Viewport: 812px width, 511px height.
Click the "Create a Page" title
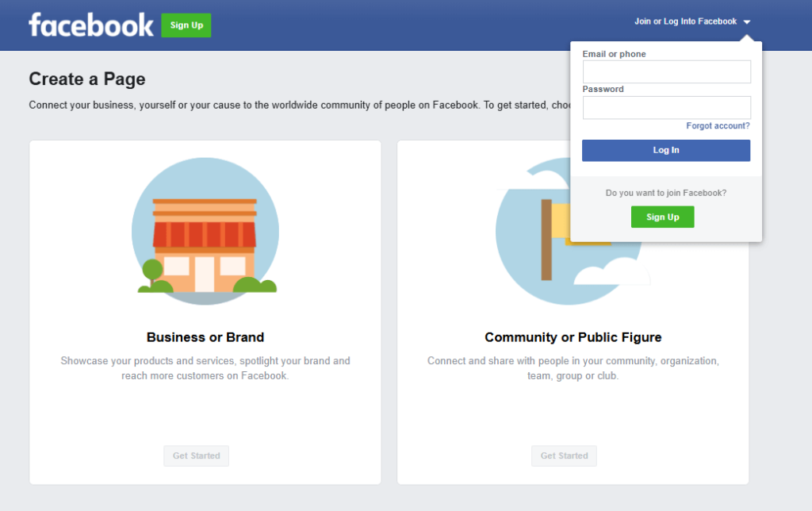pos(87,79)
